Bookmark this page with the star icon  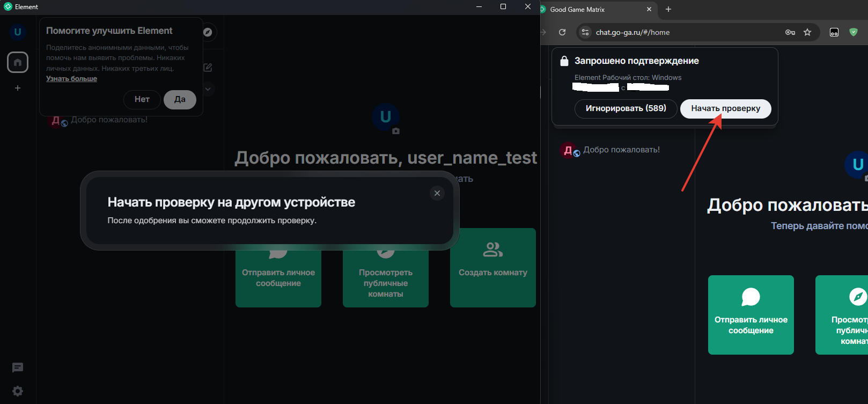coord(807,32)
